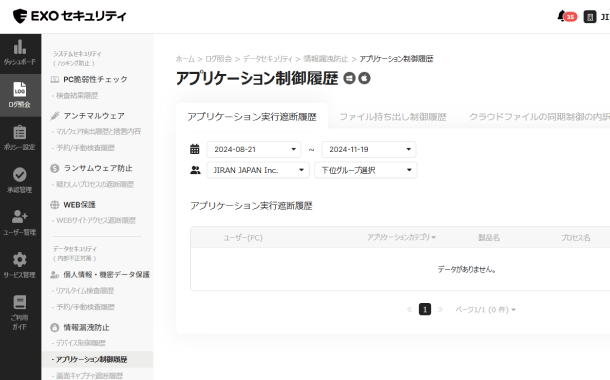
Task: Click the 情報漏洩防止 lock icon
Action: click(x=55, y=327)
